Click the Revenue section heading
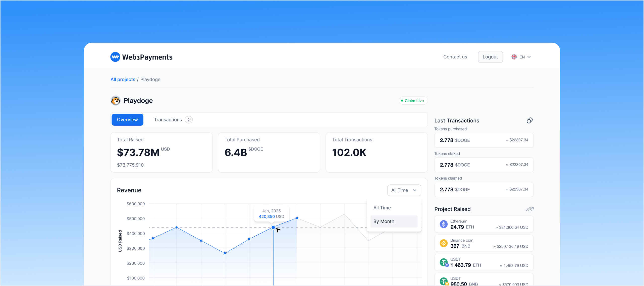This screenshot has width=644, height=286. tap(129, 190)
